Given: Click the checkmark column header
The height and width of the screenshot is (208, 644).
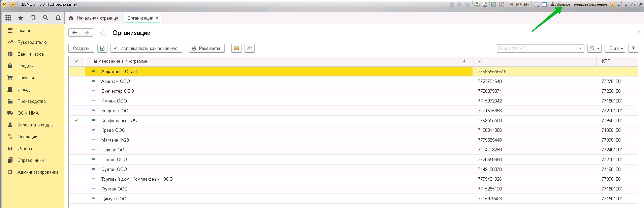Looking at the screenshot, I should 76,61.
